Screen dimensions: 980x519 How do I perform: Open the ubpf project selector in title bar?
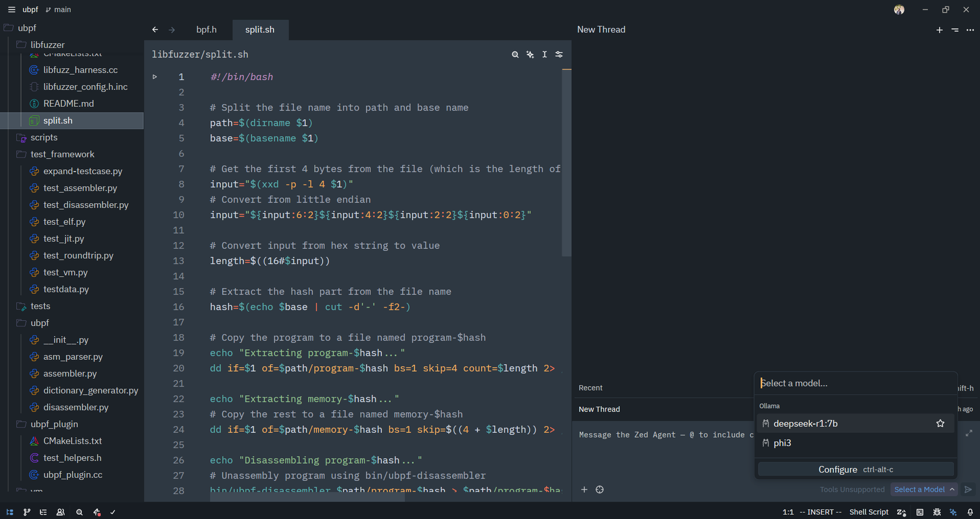click(30, 10)
